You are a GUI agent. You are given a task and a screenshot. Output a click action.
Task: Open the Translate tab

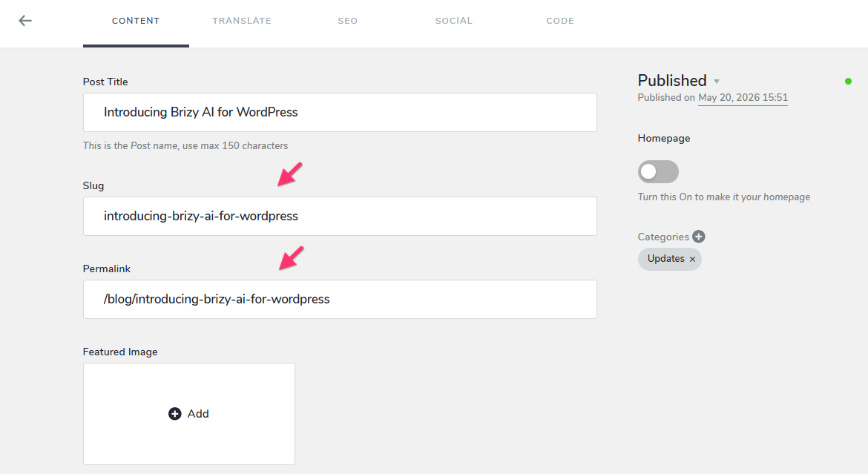242,21
